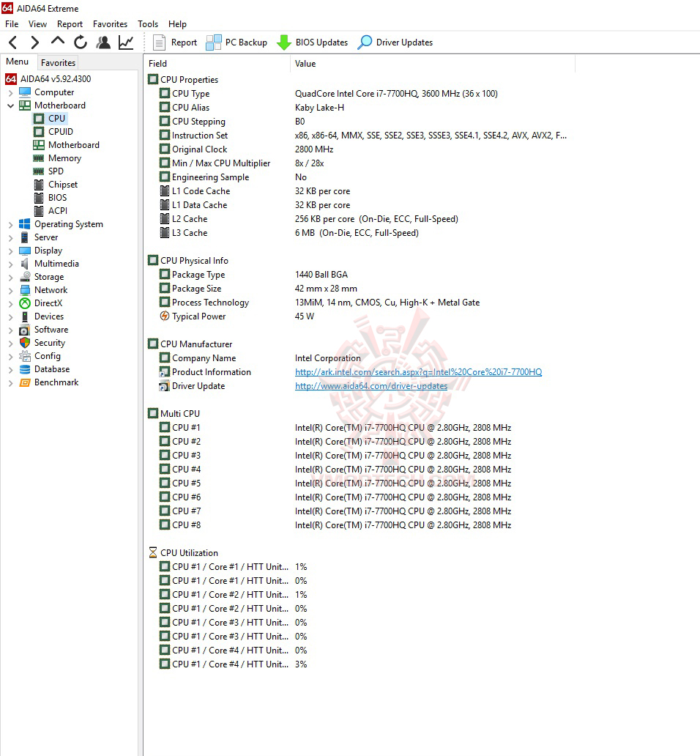Go forward with the right arrow toolbar icon
This screenshot has height=756, width=700.
[34, 42]
